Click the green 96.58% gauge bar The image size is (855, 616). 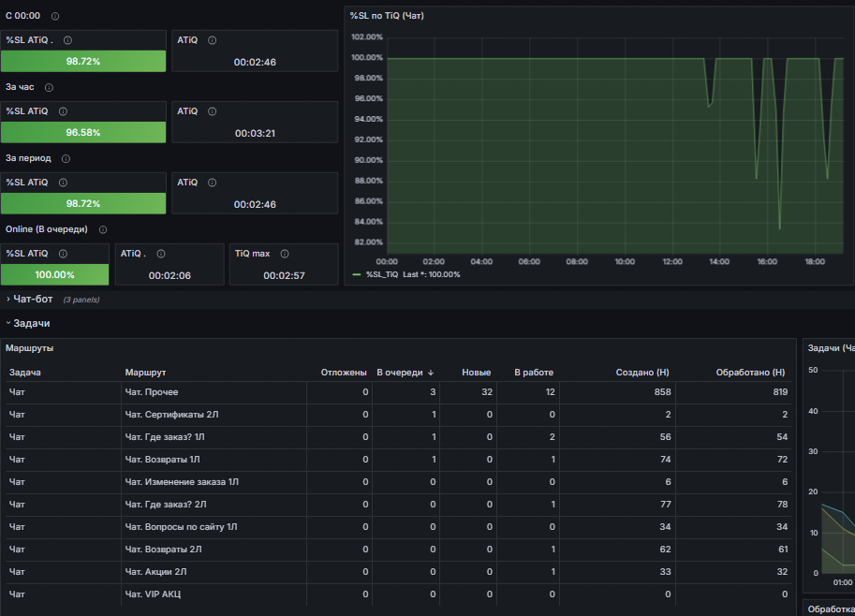pyautogui.click(x=83, y=132)
